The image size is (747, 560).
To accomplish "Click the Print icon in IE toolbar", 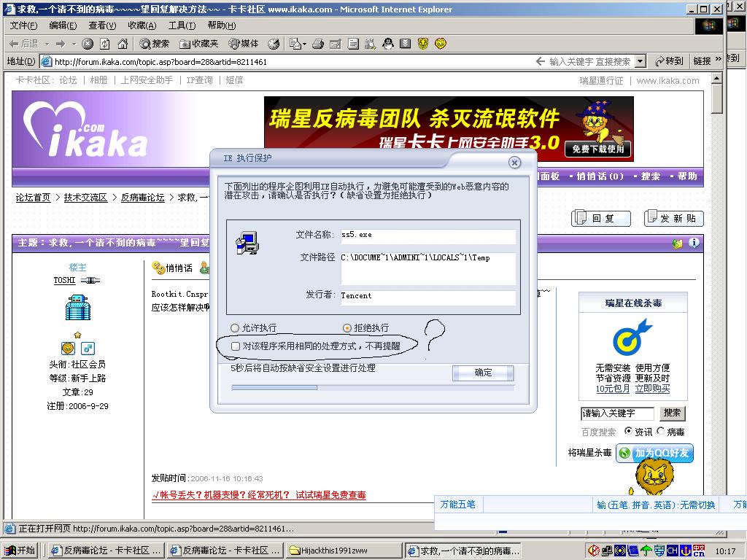I will click(x=317, y=44).
